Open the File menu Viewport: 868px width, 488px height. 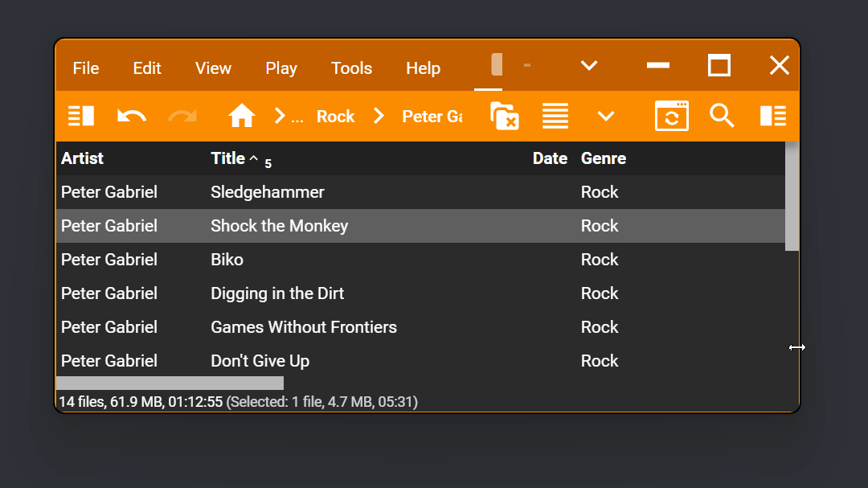pos(86,68)
